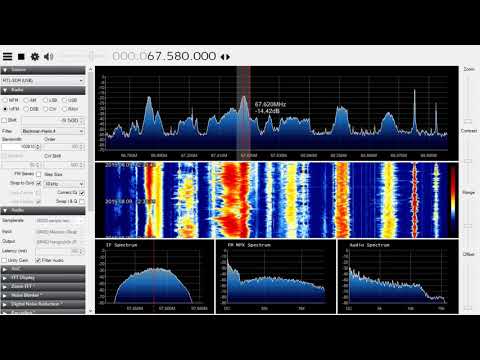The image size is (480, 360).
Task: Open the RTL-SDR (USB) source dropdown
Action: click(42, 81)
